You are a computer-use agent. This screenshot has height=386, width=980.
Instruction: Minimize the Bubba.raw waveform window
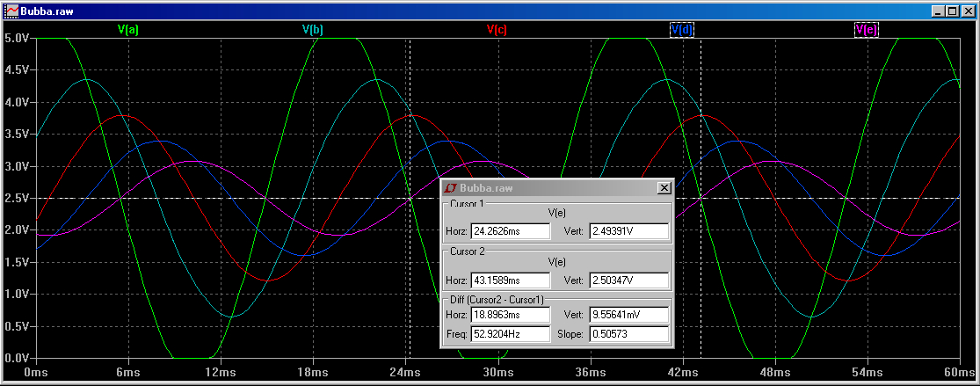[x=938, y=11]
